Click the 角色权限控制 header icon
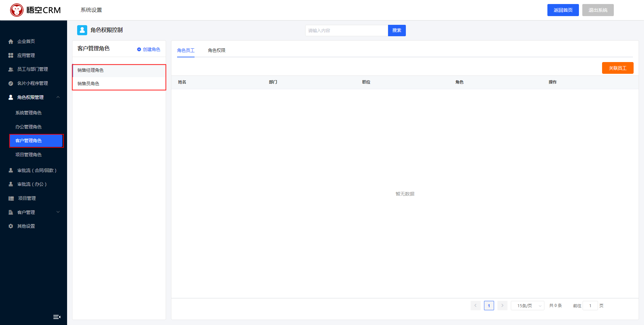The width and height of the screenshot is (644, 325). coord(82,30)
